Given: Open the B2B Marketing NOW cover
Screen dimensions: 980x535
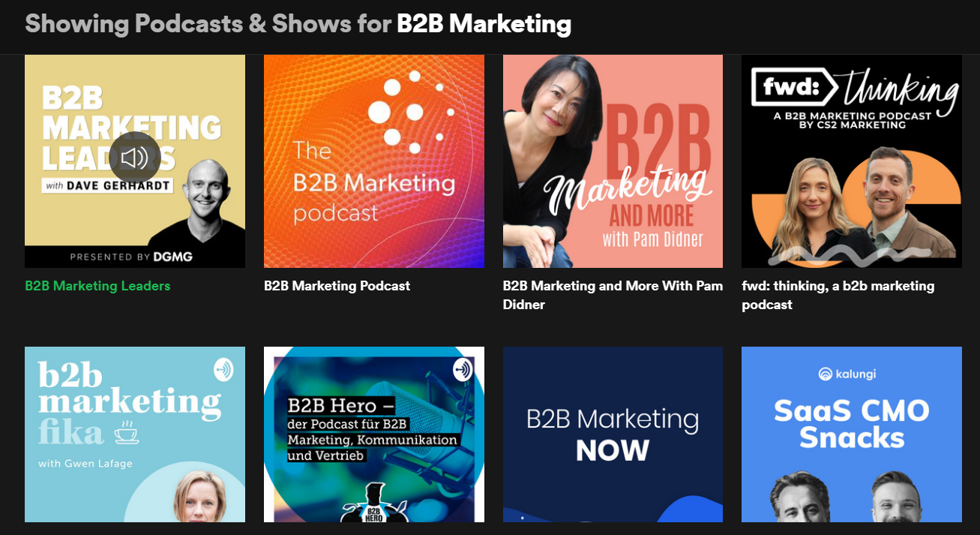Looking at the screenshot, I should 613,434.
